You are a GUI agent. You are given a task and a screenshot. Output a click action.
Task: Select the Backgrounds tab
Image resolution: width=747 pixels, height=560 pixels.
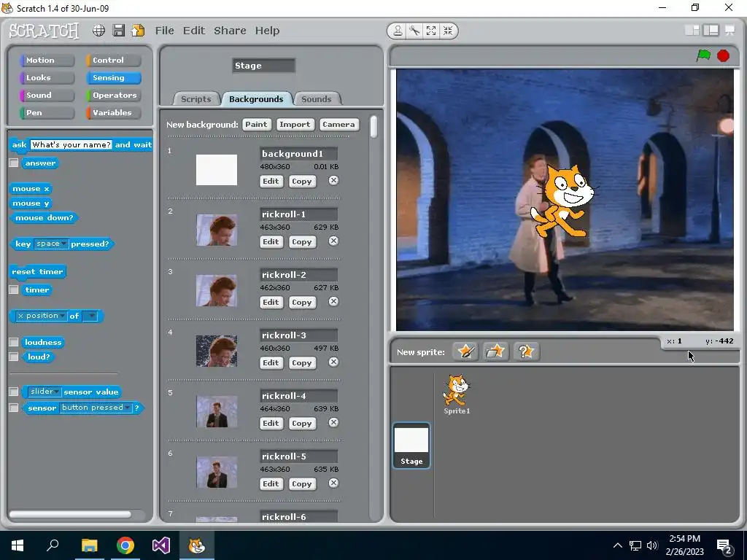(x=256, y=98)
